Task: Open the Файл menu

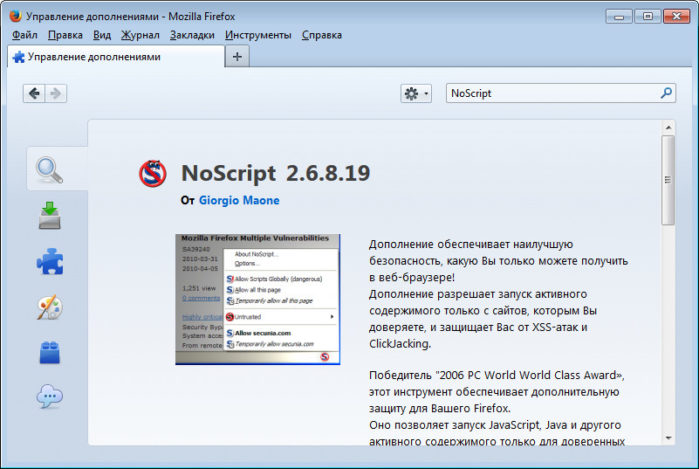Action: (24, 35)
